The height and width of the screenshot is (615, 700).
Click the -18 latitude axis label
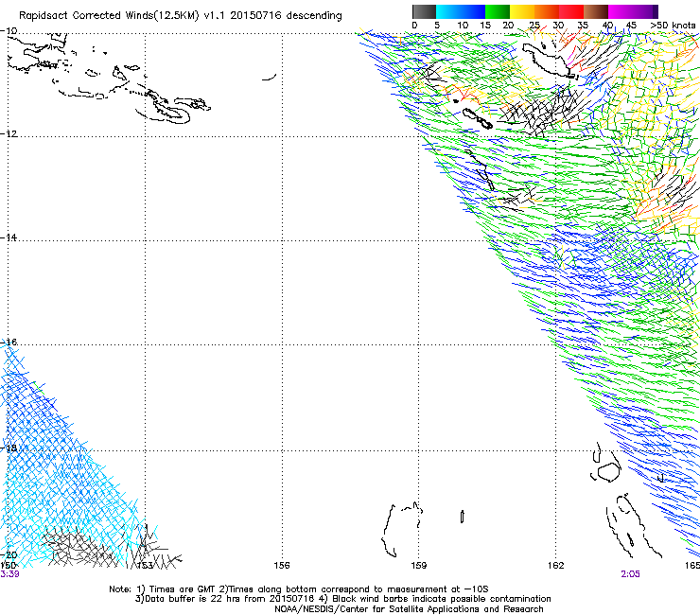coord(9,448)
